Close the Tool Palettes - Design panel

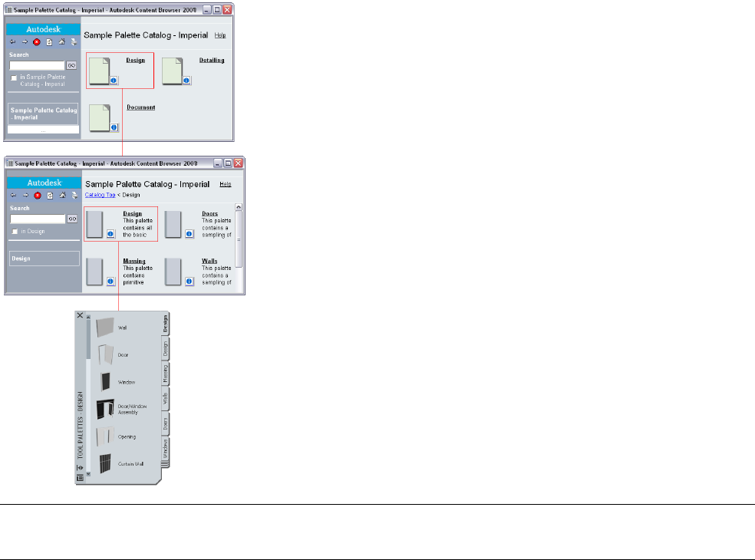coord(80,315)
